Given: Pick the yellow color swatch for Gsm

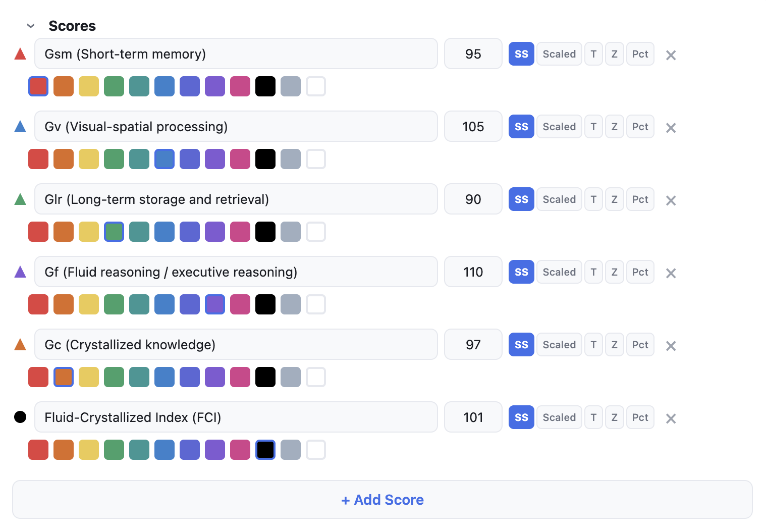Looking at the screenshot, I should 89,86.
